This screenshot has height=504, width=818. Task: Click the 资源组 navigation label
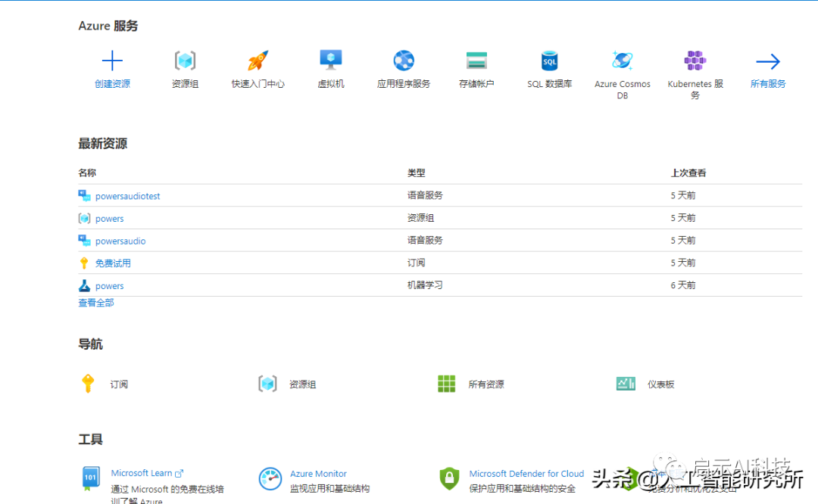point(302,384)
